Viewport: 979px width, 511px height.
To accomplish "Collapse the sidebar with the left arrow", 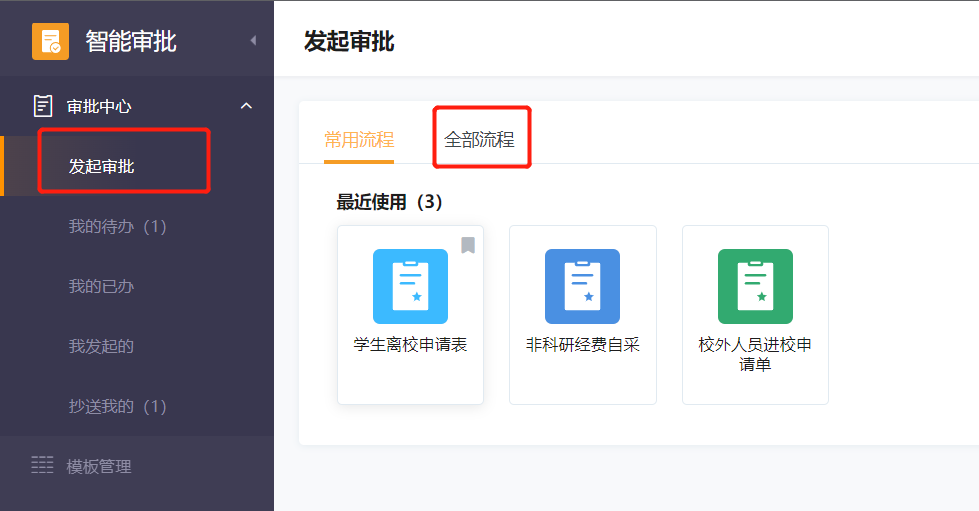I will 253,41.
